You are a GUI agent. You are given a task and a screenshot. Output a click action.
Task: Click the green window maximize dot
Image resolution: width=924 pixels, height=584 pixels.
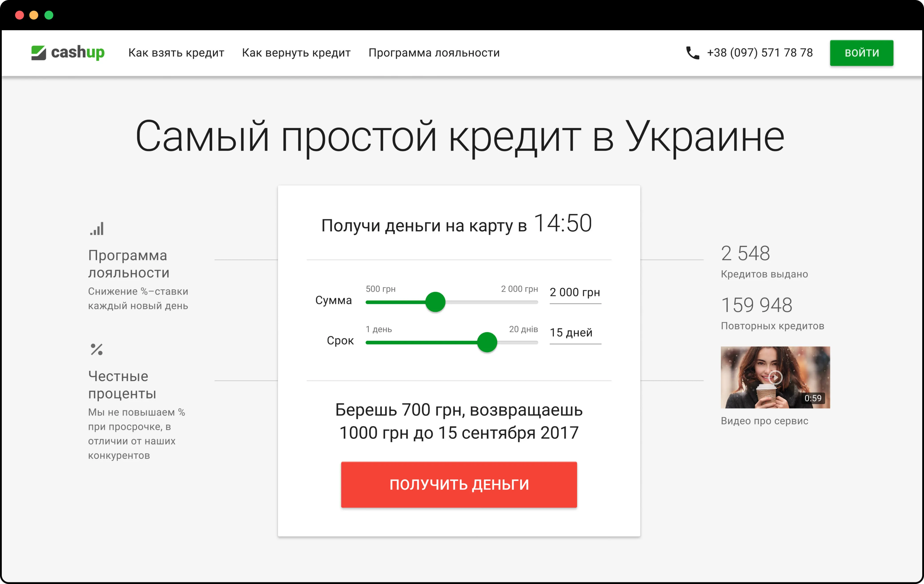tap(49, 15)
